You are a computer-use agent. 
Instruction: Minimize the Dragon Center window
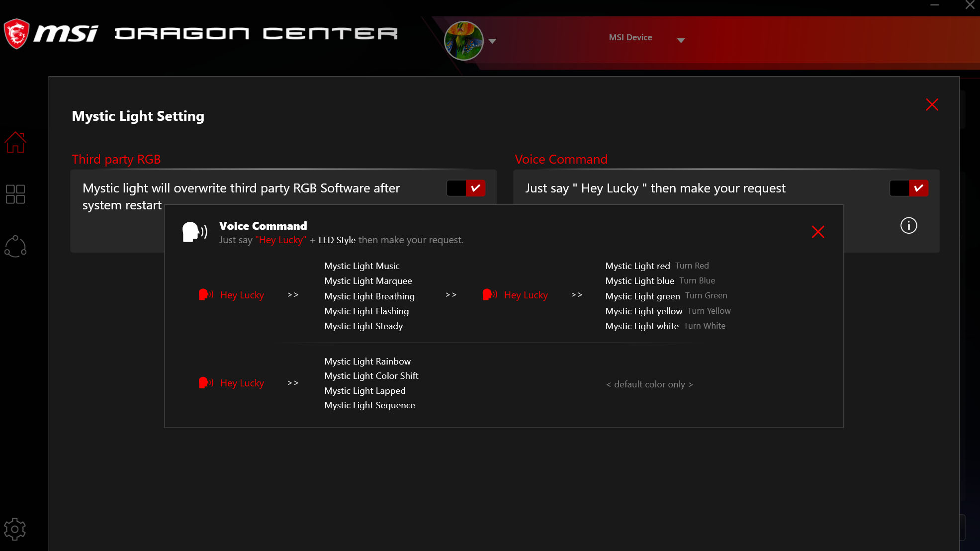[934, 5]
